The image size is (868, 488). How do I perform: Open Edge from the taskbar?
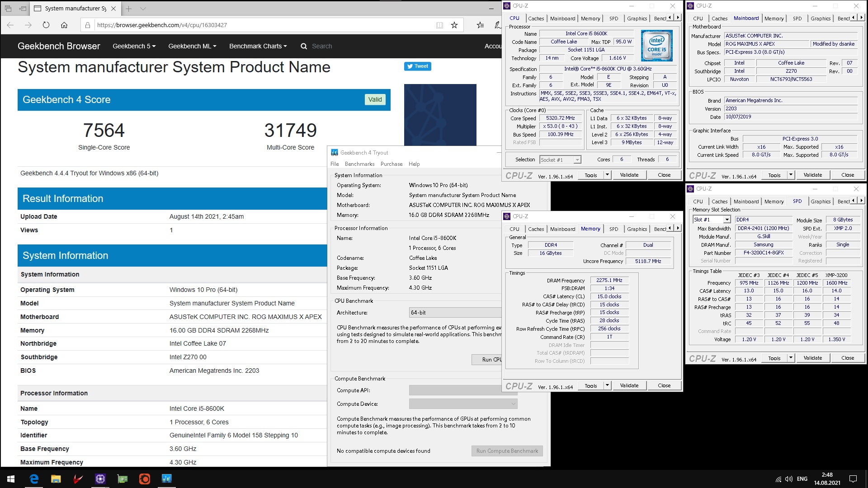[34, 479]
